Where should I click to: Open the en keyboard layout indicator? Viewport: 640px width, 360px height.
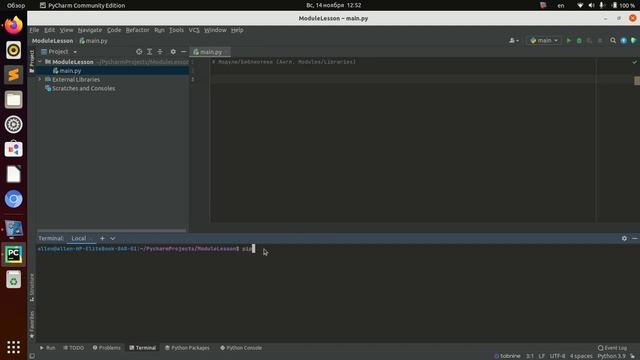pos(561,5)
